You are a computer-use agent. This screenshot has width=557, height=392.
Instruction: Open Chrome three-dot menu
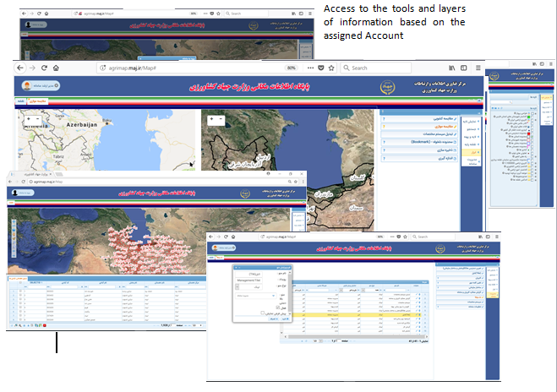tap(303, 182)
